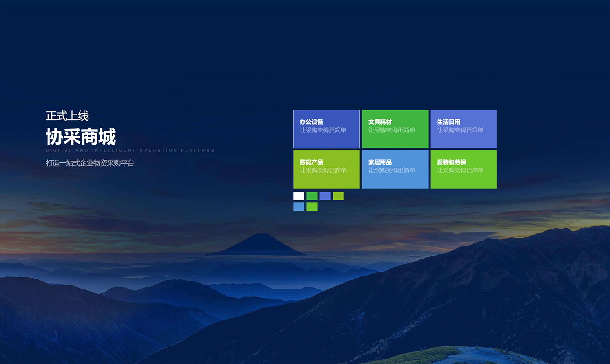Click the 协采商城 main title
Image resolution: width=610 pixels, height=364 pixels.
(81, 136)
